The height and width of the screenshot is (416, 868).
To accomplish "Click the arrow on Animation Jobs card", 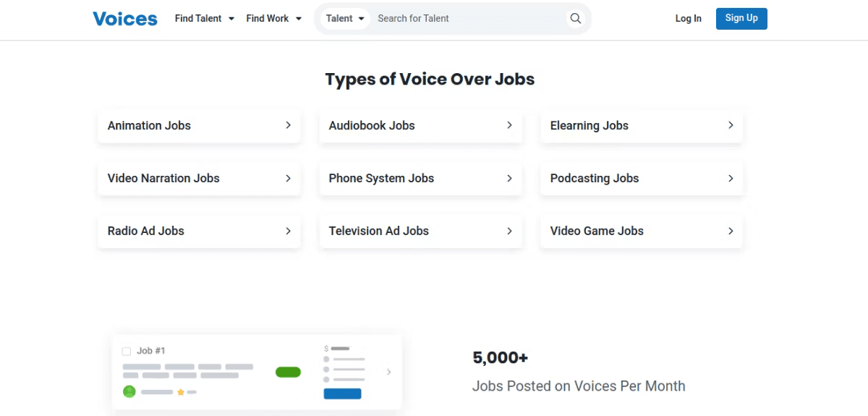I will pyautogui.click(x=288, y=125).
